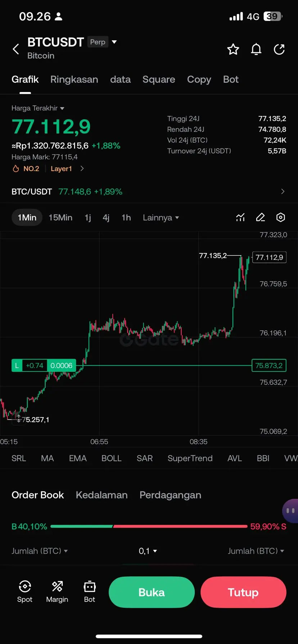This screenshot has height=644, width=298.
Task: Toggle AVL indicator
Action: click(x=235, y=458)
